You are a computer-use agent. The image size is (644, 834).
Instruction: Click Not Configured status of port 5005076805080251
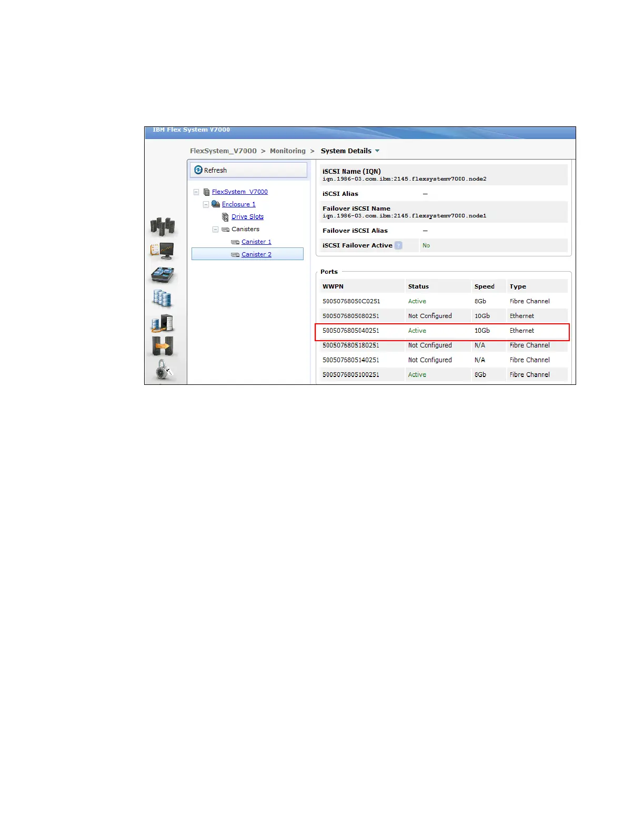click(x=430, y=316)
